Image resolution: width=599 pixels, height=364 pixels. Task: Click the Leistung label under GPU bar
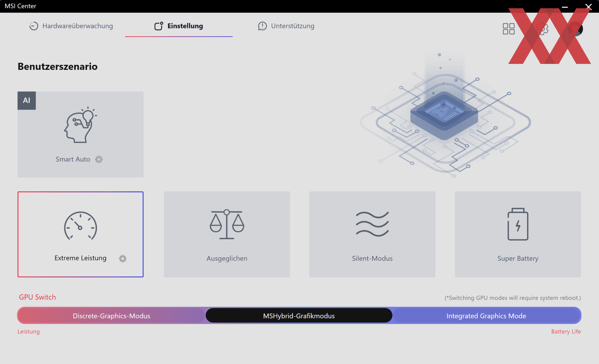pyautogui.click(x=28, y=332)
